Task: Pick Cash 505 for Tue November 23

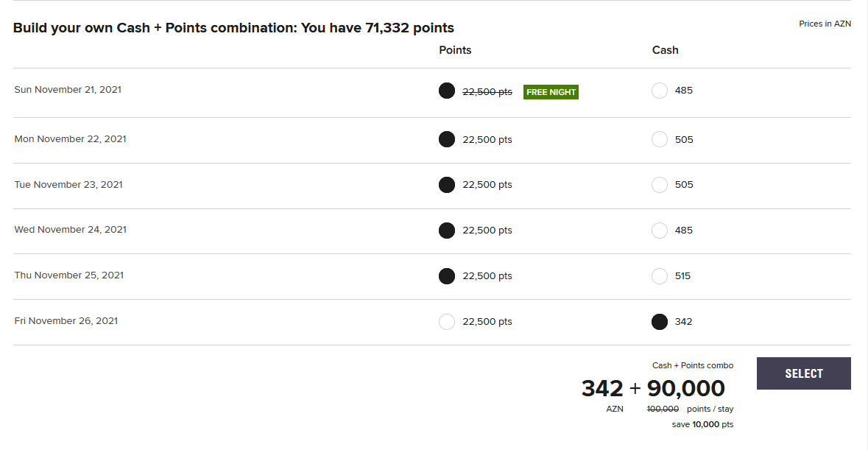Action: pos(660,185)
